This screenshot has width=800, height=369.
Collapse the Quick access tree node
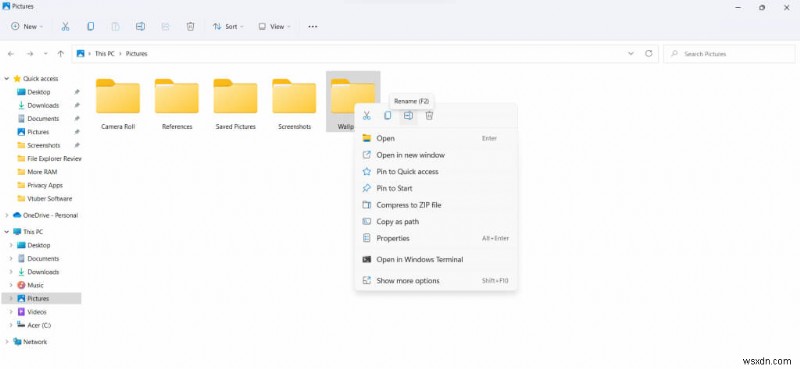[x=7, y=79]
